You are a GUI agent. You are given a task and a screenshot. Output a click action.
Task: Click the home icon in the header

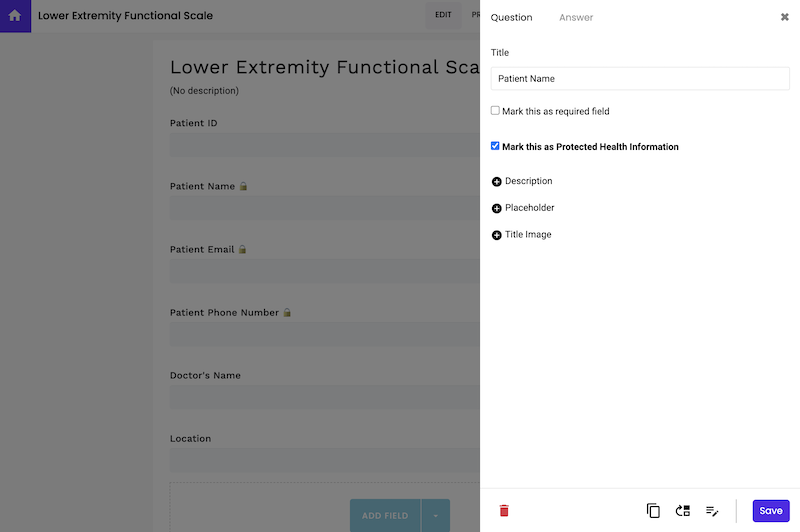point(15,16)
